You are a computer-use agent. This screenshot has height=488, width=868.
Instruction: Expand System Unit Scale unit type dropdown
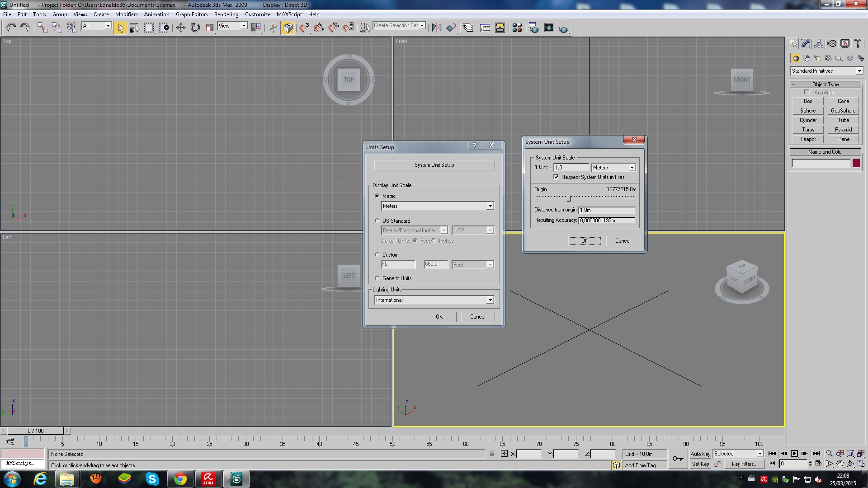631,168
